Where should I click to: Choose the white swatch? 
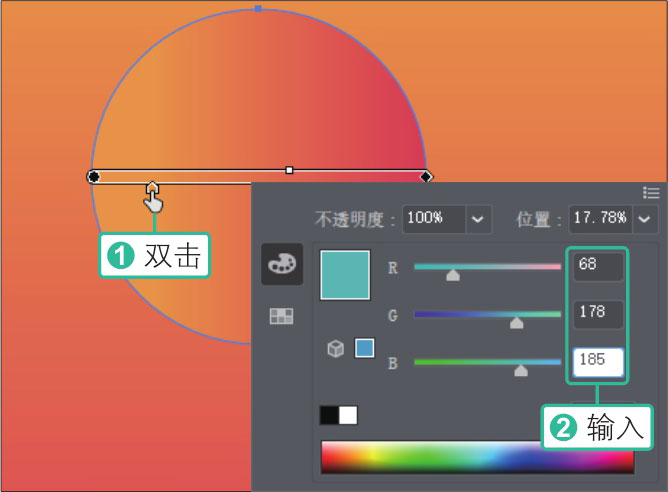pos(348,415)
